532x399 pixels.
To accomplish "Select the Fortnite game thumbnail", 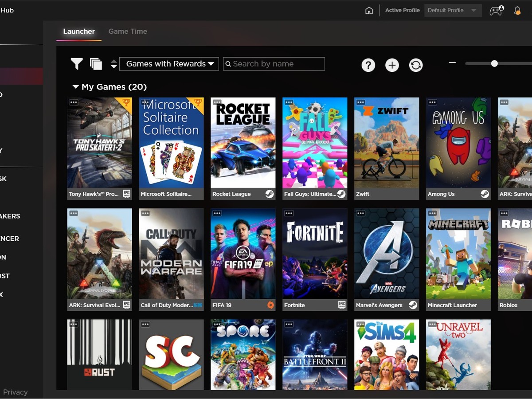I will point(315,254).
